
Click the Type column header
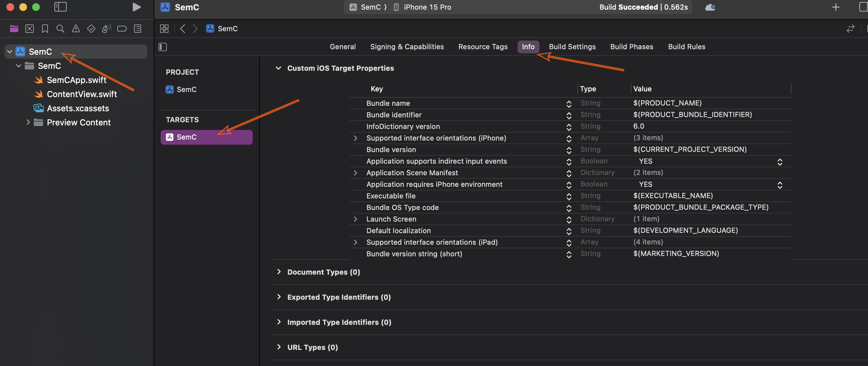point(588,89)
